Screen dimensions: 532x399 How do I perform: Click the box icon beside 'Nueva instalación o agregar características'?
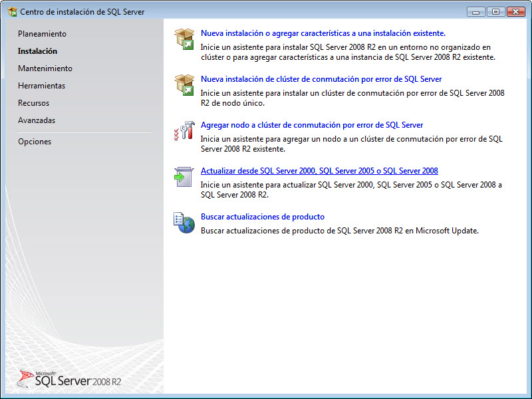coord(184,39)
